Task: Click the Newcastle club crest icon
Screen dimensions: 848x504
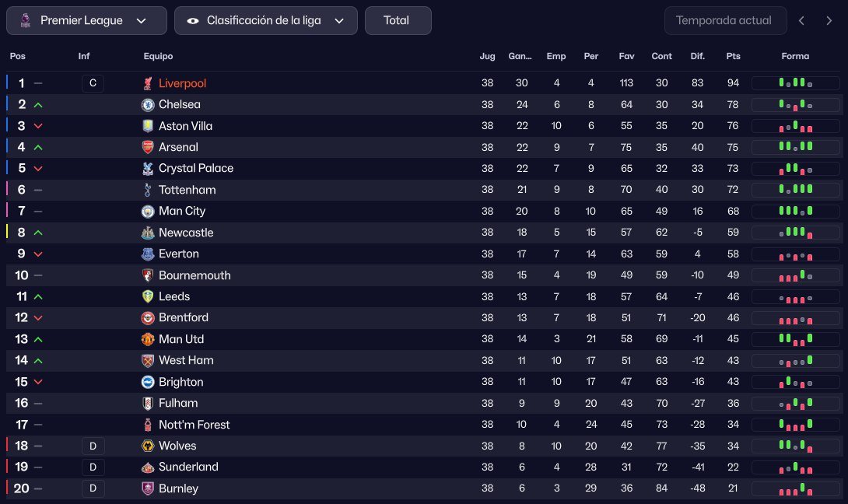Action: [148, 233]
